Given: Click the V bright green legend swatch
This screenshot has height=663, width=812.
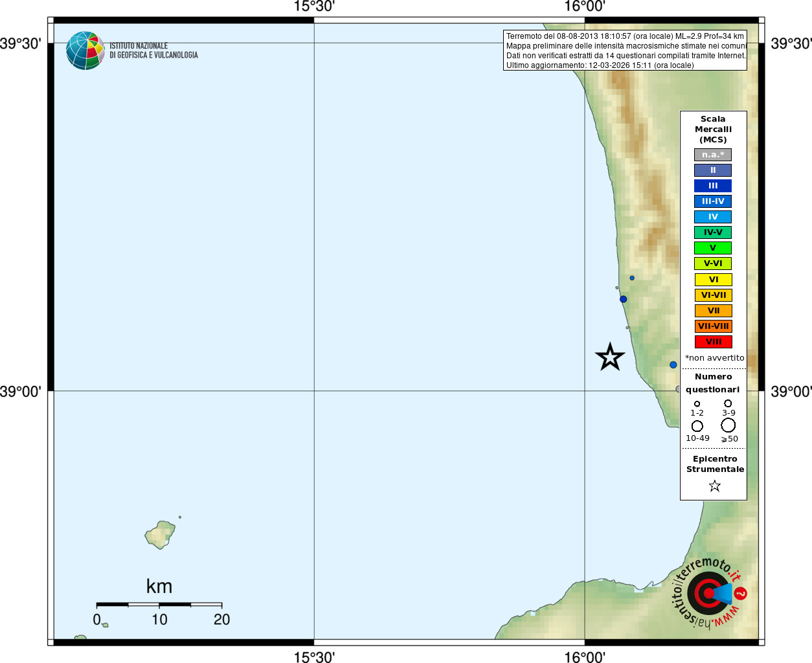Looking at the screenshot, I should point(713,248).
